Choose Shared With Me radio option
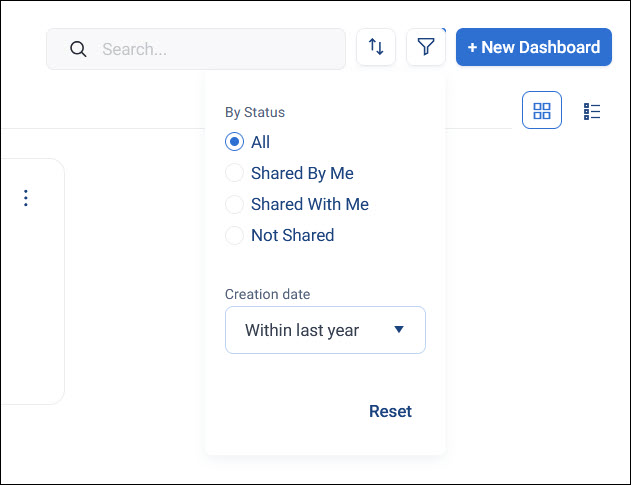The height and width of the screenshot is (485, 631). pyautogui.click(x=234, y=204)
